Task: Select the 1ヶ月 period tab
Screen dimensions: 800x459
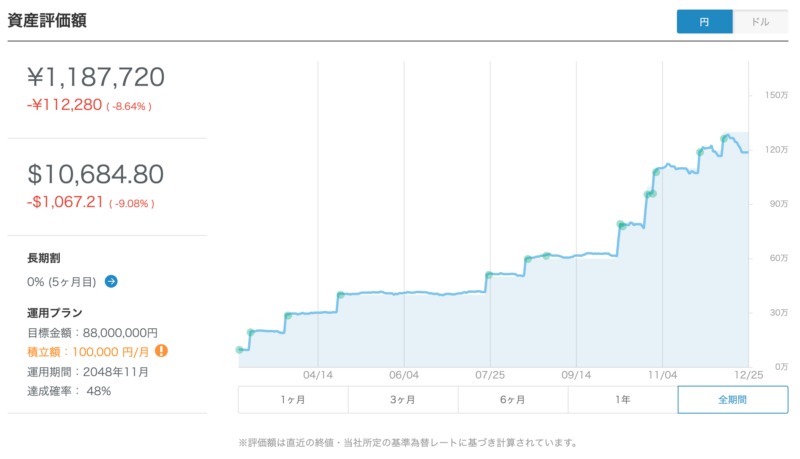Action: [x=293, y=400]
